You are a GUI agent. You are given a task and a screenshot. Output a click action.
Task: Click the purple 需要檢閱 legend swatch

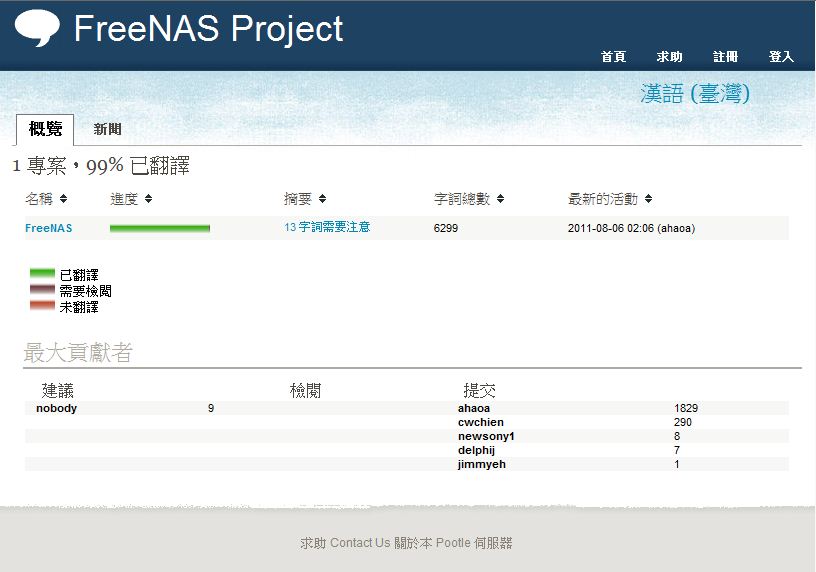coord(42,290)
